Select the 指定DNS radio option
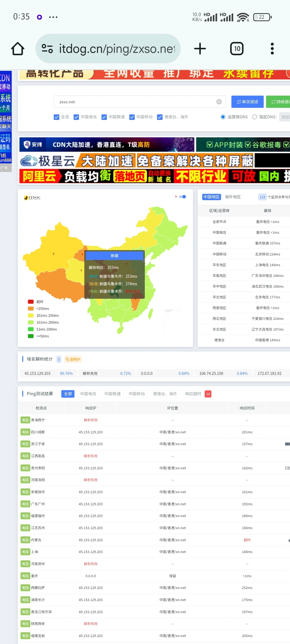The image size is (290, 644). pos(255,117)
